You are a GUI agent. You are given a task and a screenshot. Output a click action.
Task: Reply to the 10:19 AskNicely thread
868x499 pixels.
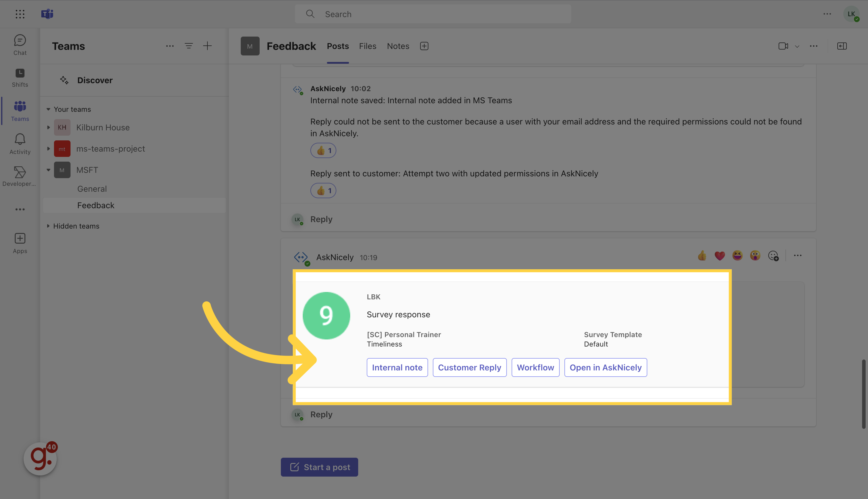(x=321, y=414)
